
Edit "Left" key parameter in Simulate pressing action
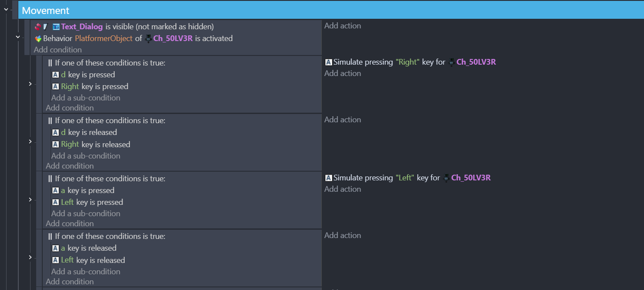[x=405, y=178]
